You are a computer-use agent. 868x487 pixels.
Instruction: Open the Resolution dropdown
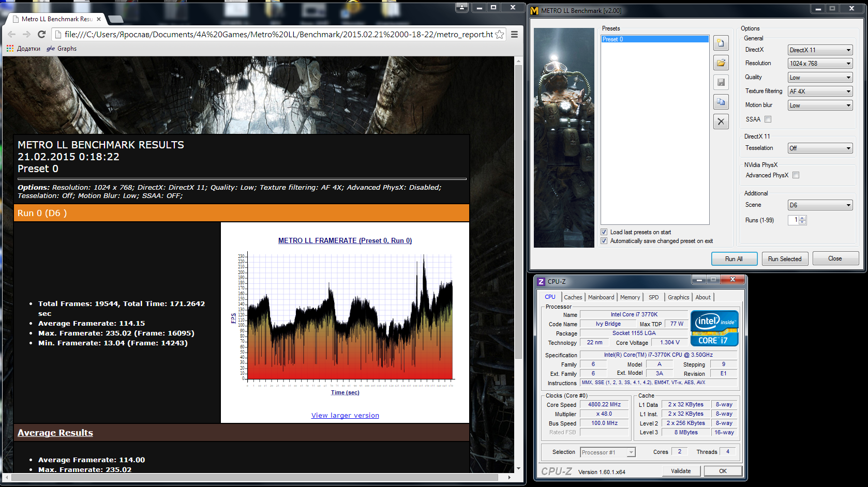tap(820, 64)
